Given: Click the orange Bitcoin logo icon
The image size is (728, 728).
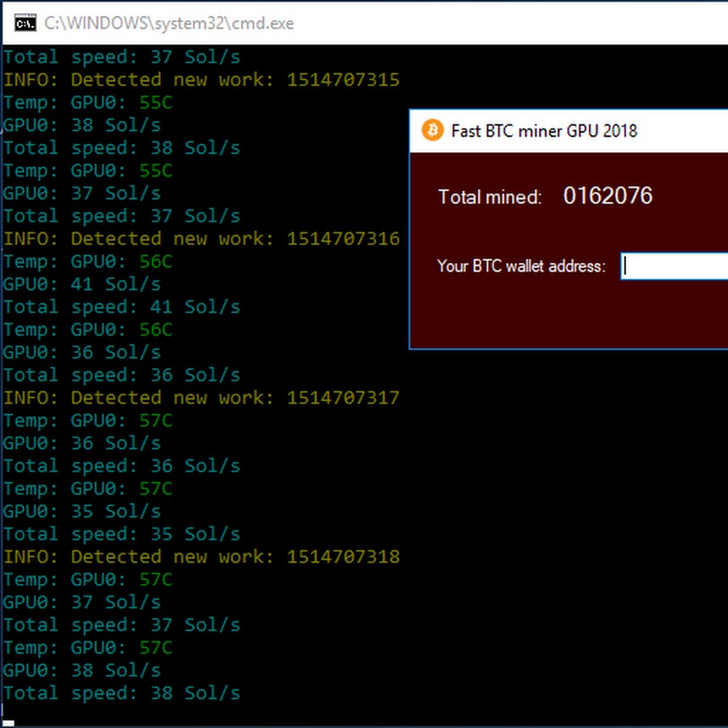Looking at the screenshot, I should tap(433, 129).
